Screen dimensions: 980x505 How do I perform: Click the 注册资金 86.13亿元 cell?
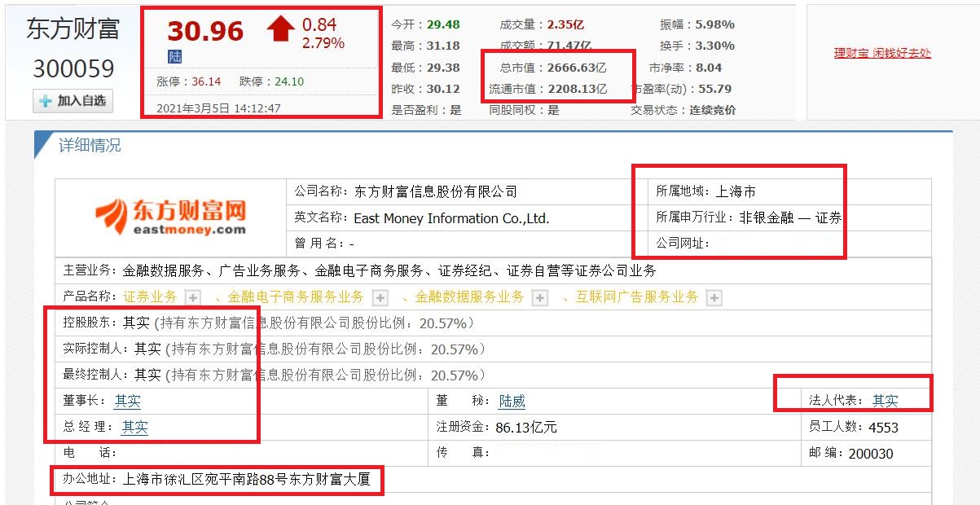614,427
